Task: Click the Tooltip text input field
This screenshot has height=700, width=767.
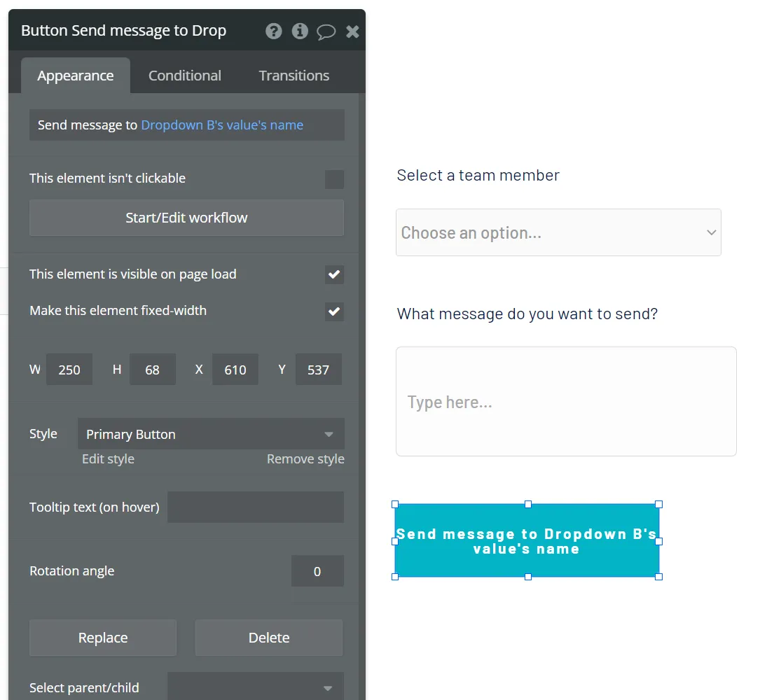Action: point(256,507)
